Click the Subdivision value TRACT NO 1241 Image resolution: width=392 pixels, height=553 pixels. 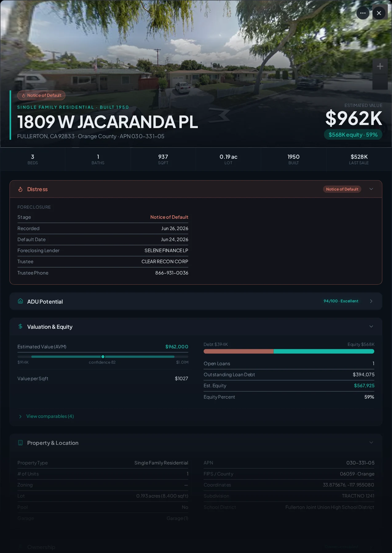click(x=358, y=496)
